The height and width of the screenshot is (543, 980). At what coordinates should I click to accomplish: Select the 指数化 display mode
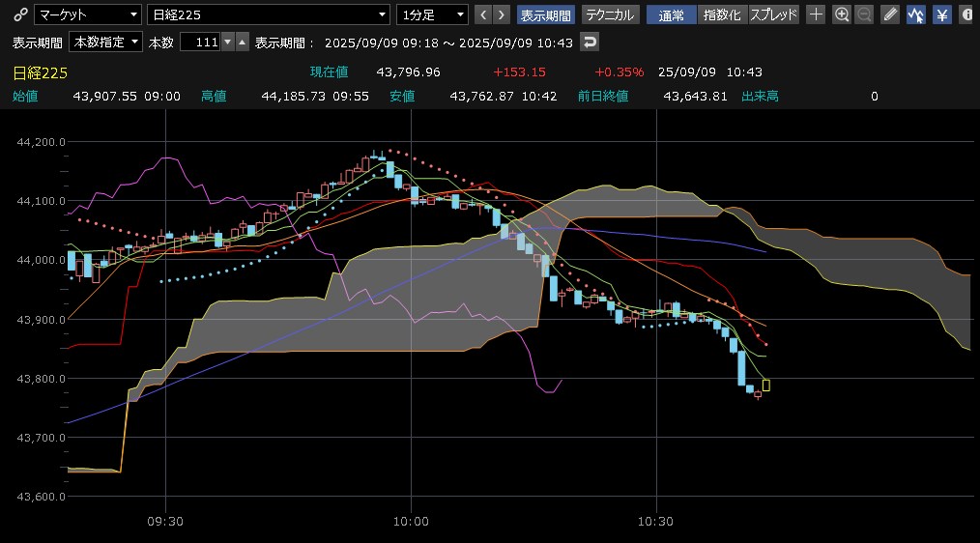(x=722, y=14)
